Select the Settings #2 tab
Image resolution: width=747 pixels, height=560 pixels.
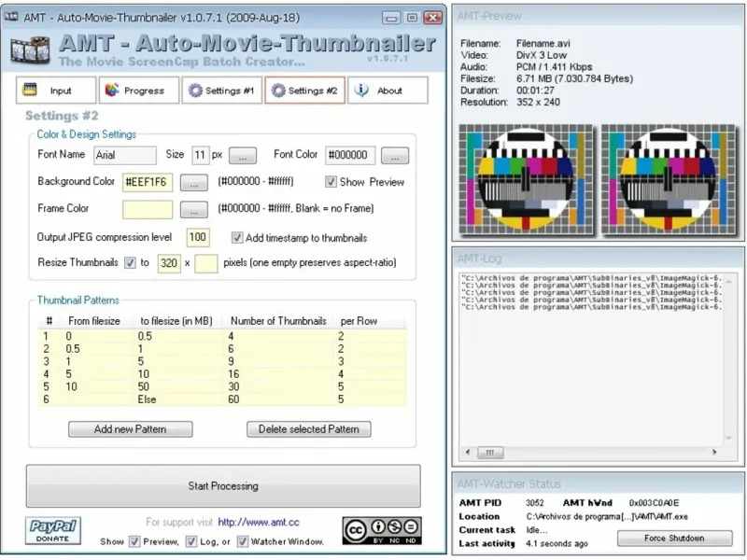click(305, 90)
